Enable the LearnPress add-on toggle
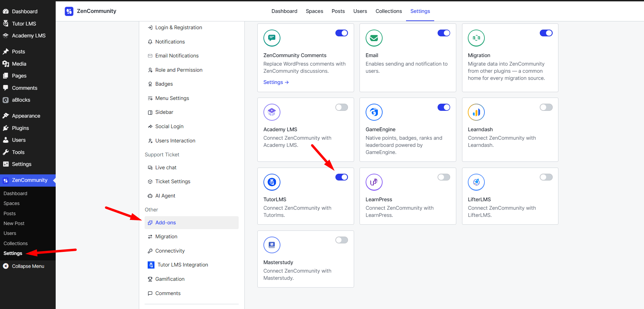 pos(444,177)
